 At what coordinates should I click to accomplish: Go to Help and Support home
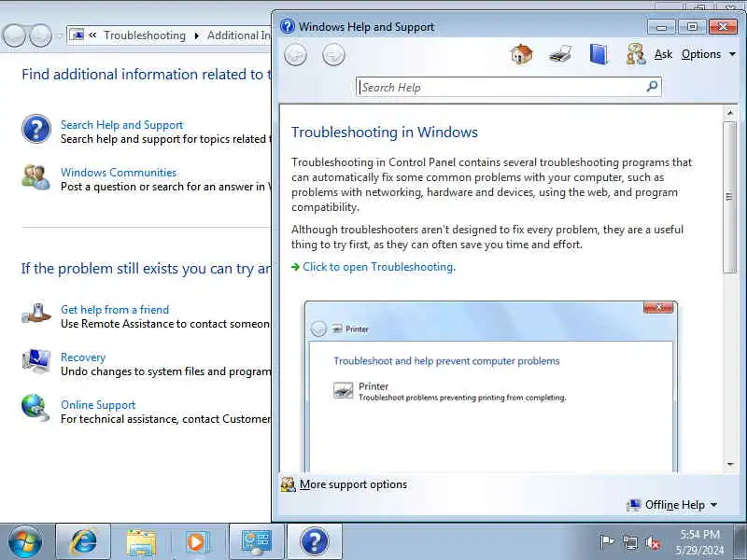(522, 54)
